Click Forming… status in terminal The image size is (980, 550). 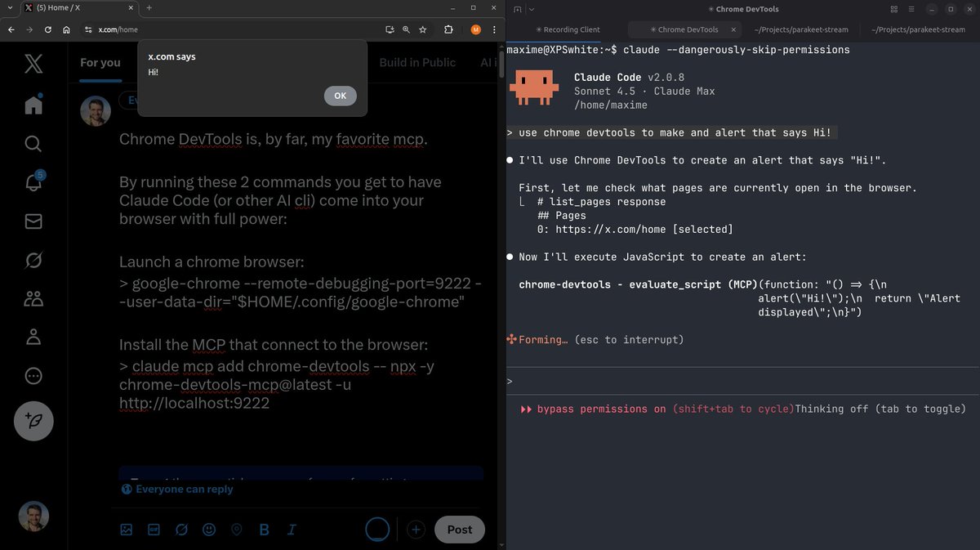pos(542,339)
